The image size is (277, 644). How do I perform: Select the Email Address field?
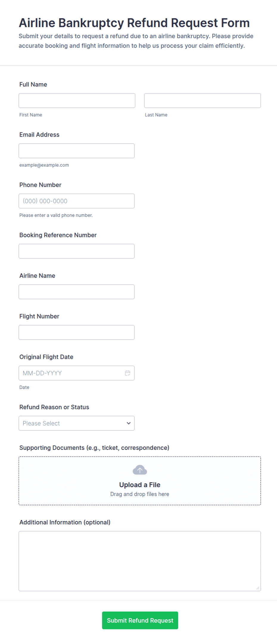pos(77,151)
